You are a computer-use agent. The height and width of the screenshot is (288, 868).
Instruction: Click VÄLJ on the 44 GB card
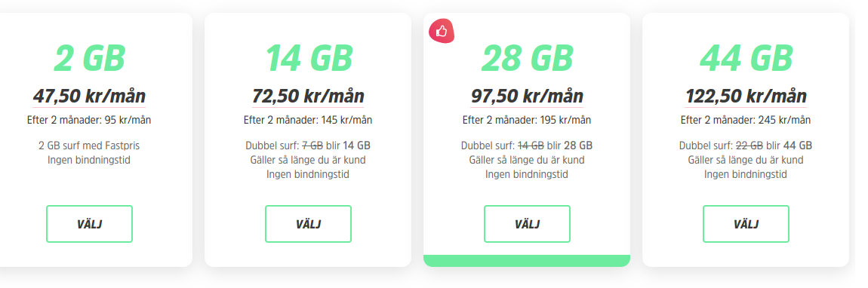[746, 224]
